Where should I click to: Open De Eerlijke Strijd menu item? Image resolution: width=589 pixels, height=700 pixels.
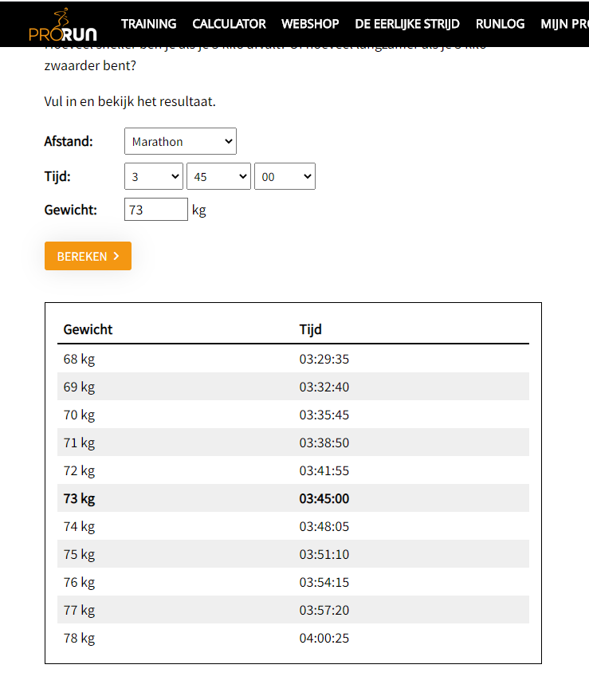tap(407, 24)
